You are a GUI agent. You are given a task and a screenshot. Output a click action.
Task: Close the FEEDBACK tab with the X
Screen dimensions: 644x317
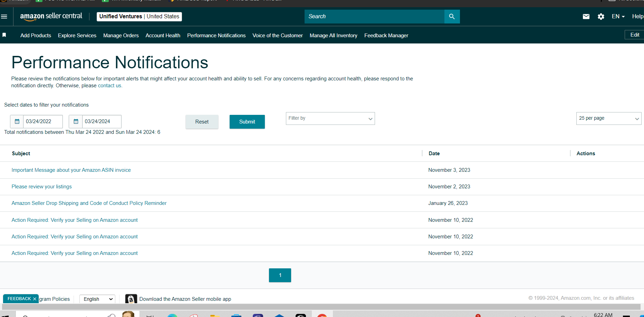[35, 299]
